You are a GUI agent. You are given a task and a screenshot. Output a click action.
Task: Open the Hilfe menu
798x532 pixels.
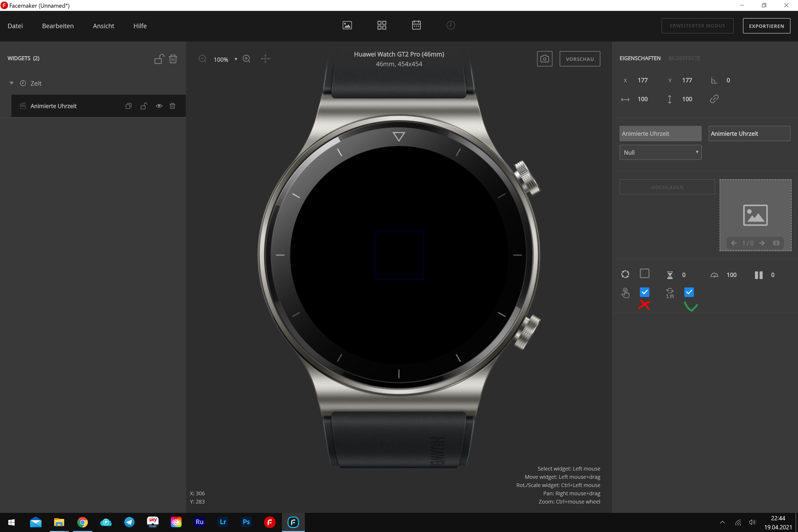coord(140,26)
